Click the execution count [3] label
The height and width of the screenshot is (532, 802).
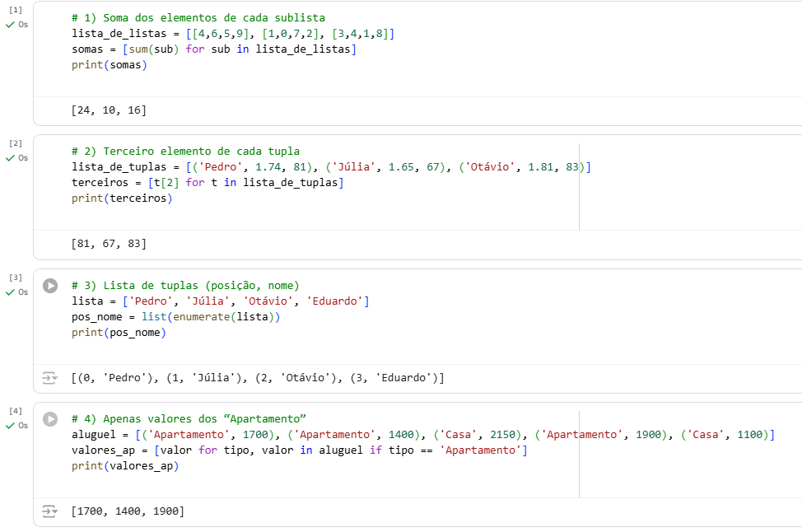16,278
